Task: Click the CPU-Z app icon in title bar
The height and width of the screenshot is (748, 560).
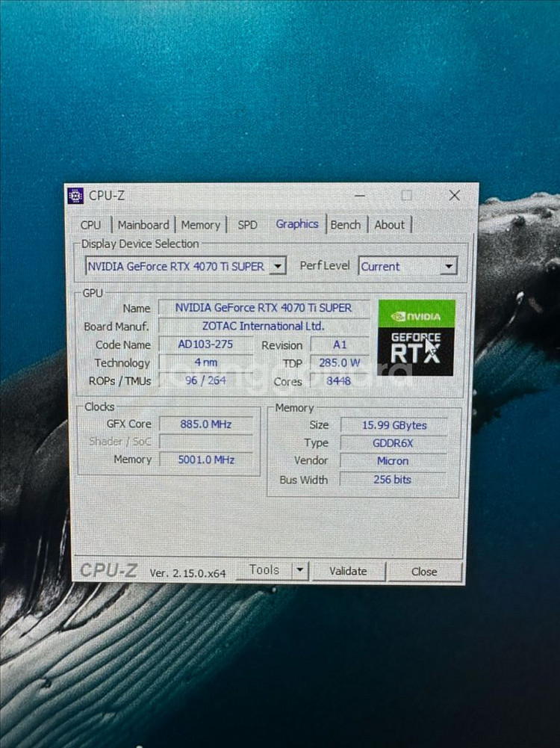Action: pos(75,196)
